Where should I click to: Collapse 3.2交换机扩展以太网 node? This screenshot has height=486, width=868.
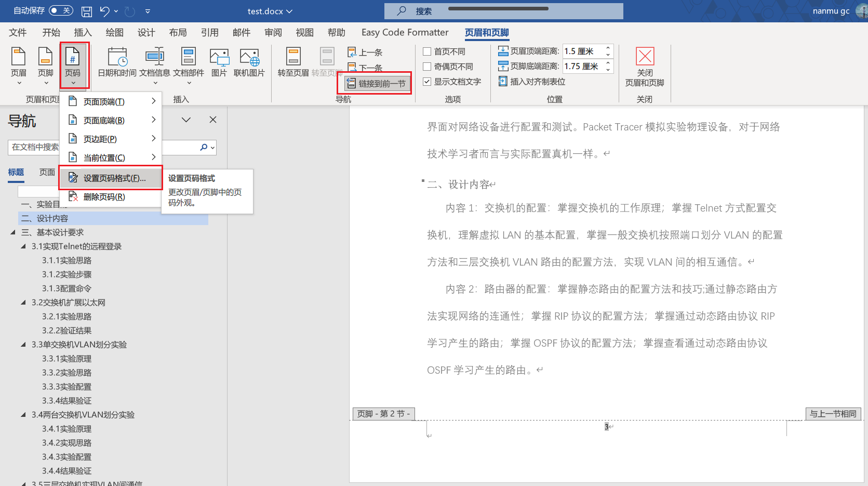tap(23, 303)
